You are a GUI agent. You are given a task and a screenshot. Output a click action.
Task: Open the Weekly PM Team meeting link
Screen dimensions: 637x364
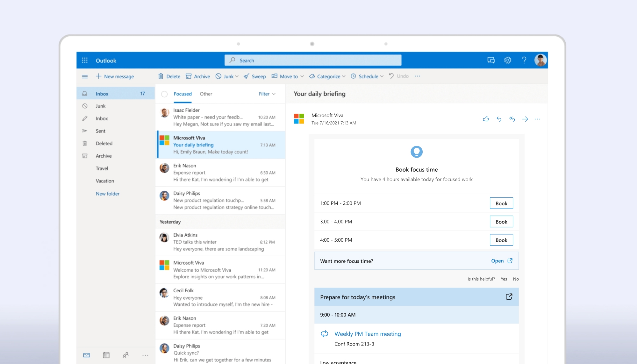[368, 334]
